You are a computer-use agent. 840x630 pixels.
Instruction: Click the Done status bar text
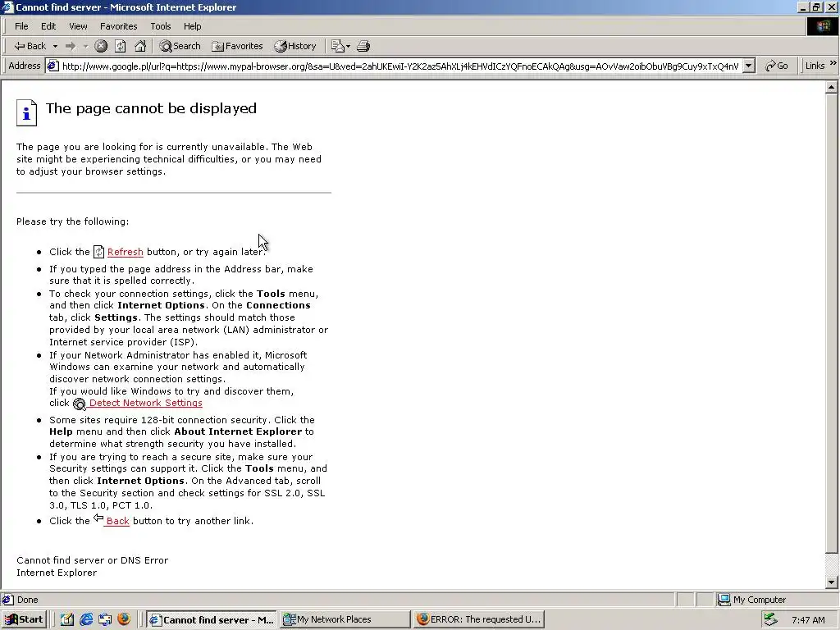click(x=27, y=600)
